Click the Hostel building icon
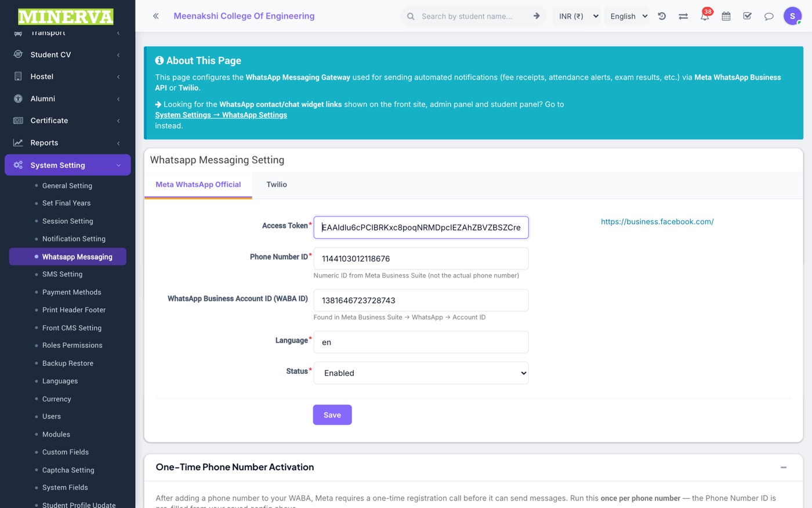812x508 pixels. pyautogui.click(x=18, y=77)
